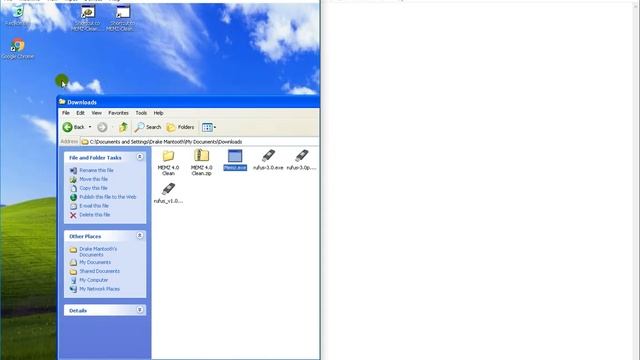
Task: Open the Tools menu
Action: point(141,113)
